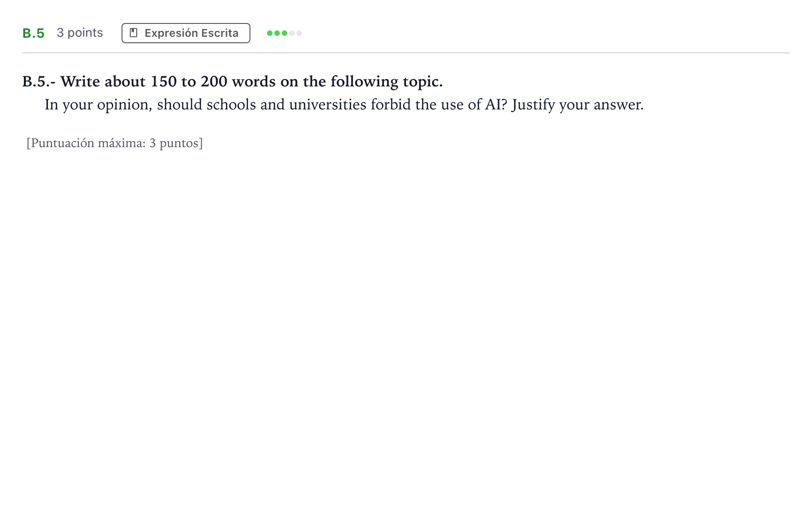This screenshot has width=812, height=516.
Task: Click the horizontal divider line under the header
Action: 406,53
